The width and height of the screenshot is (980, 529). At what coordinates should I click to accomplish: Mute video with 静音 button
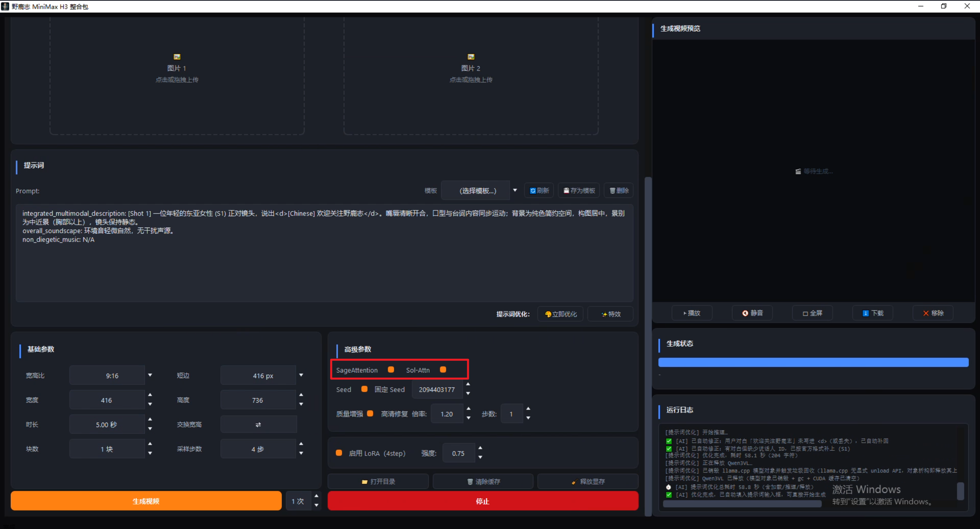click(752, 313)
